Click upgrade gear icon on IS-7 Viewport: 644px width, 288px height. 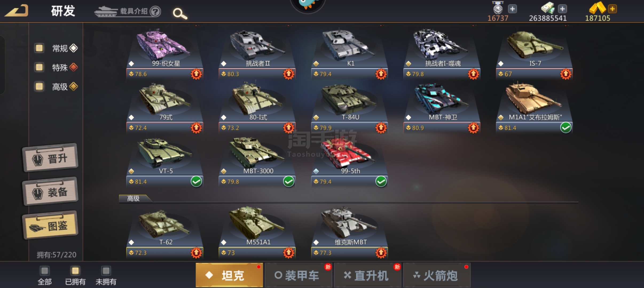point(566,74)
